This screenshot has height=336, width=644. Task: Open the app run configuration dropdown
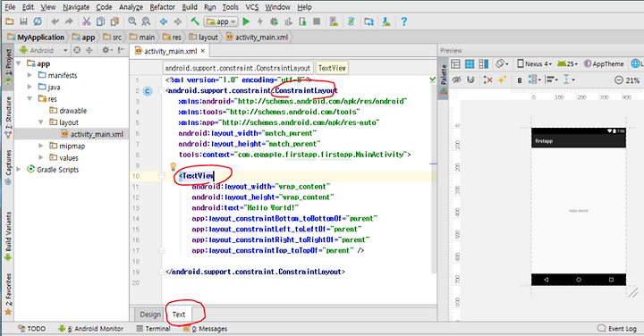222,21
